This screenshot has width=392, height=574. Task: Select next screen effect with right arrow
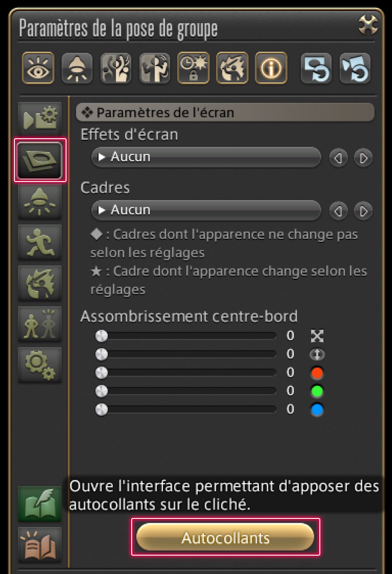363,157
